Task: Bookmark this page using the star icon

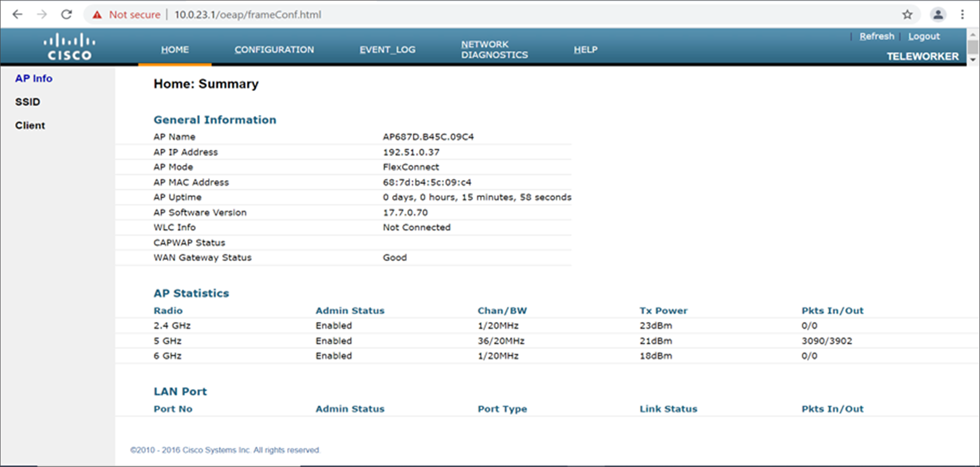Action: coord(908,15)
